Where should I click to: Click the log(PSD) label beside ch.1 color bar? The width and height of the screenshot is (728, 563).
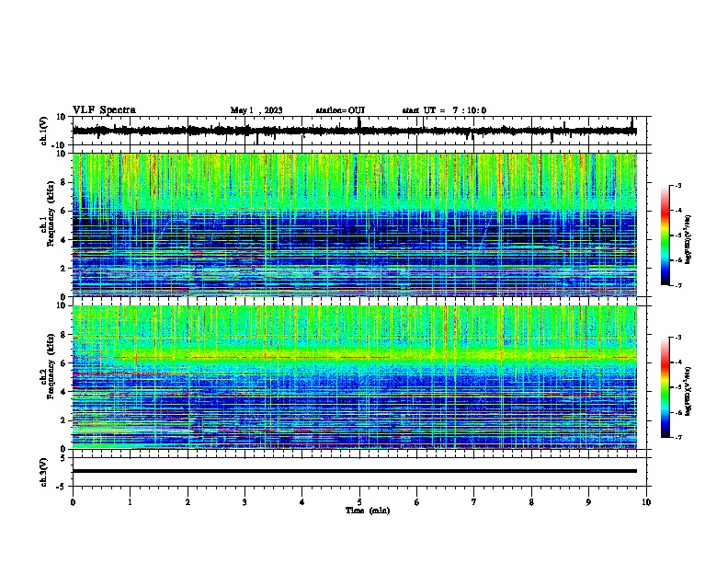click(688, 240)
